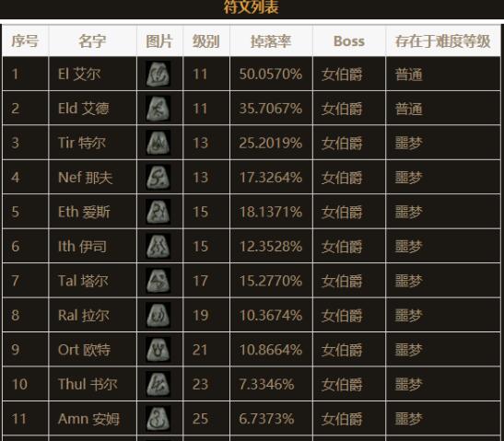Screen dimensions: 504x441
Task: Open the Ith rune picture
Action: coord(158,247)
